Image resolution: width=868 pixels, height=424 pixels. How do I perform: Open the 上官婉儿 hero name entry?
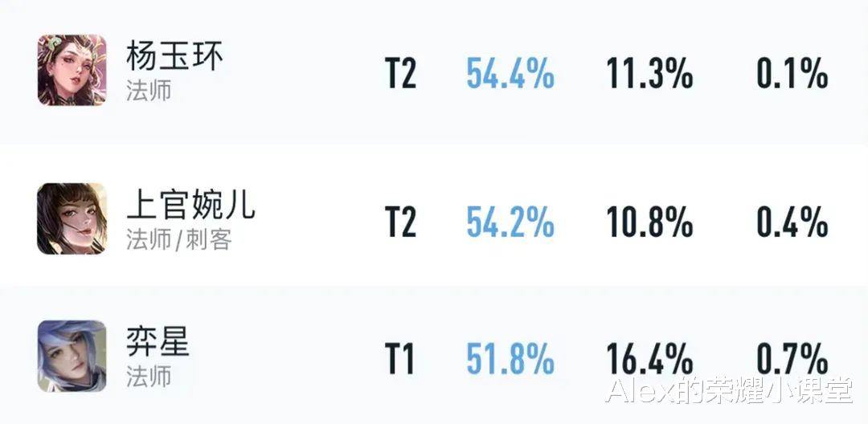(x=190, y=206)
